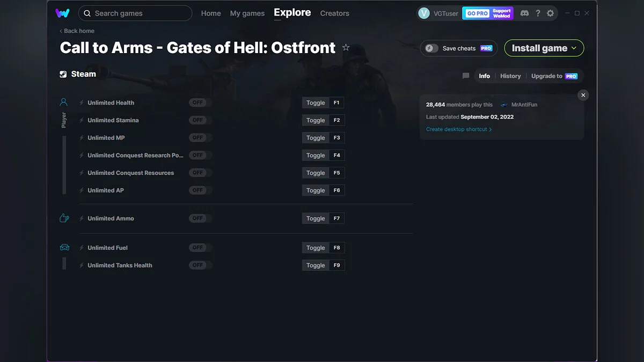Expand the Install game dropdown arrow

(574, 48)
